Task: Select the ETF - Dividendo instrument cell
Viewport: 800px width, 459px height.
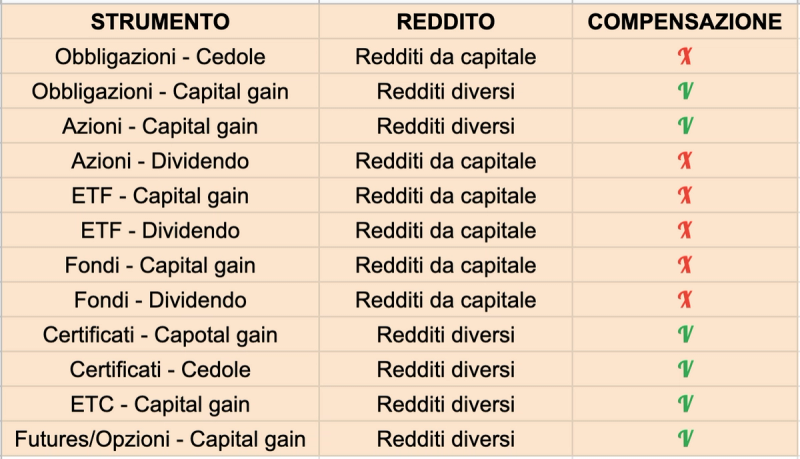Action: [x=160, y=231]
